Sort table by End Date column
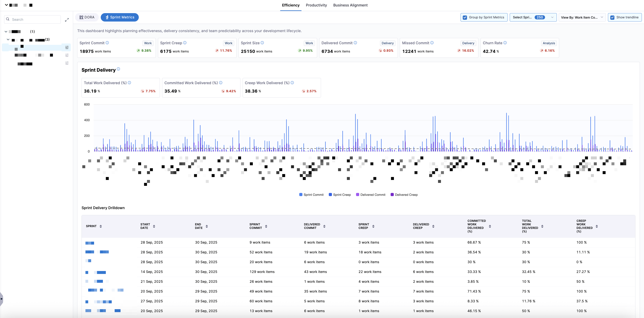 click(207, 226)
